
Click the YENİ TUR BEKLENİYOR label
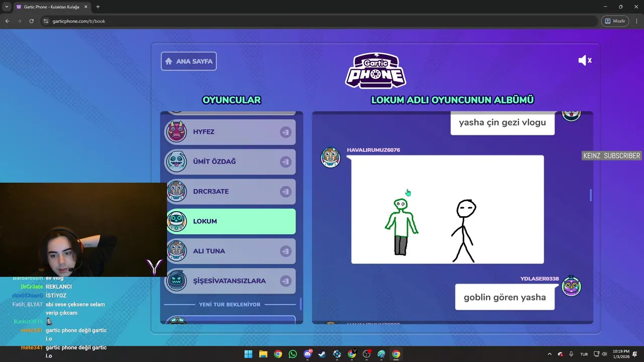[229, 305]
